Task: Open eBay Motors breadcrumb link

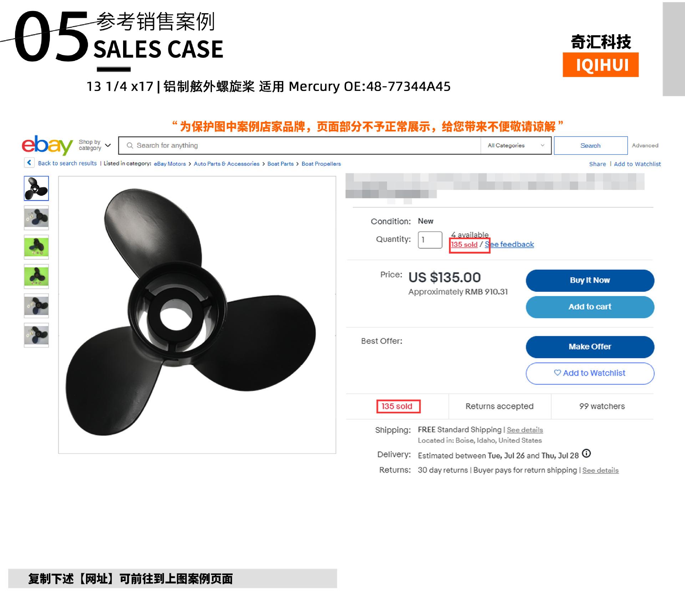Action: tap(170, 164)
